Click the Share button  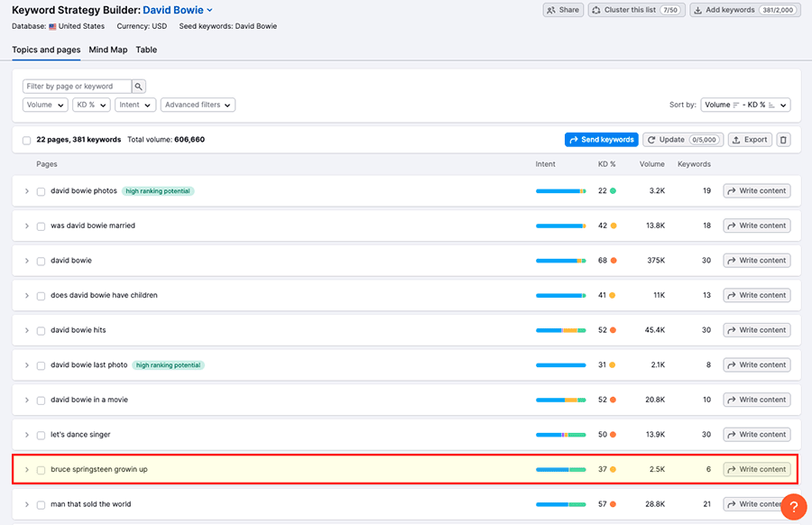[x=563, y=10]
